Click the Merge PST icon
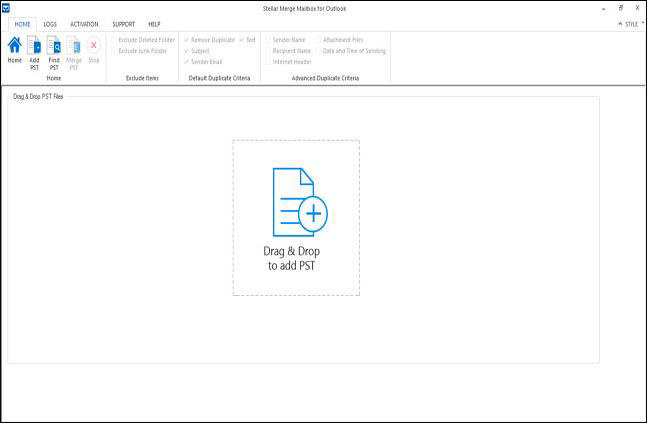This screenshot has height=423, width=647. point(74,50)
